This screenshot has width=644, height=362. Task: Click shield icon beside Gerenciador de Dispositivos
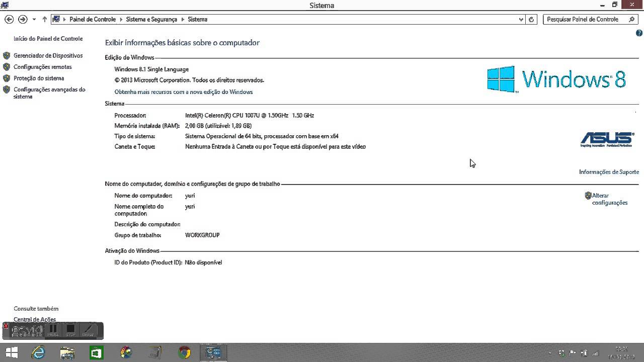click(x=7, y=56)
